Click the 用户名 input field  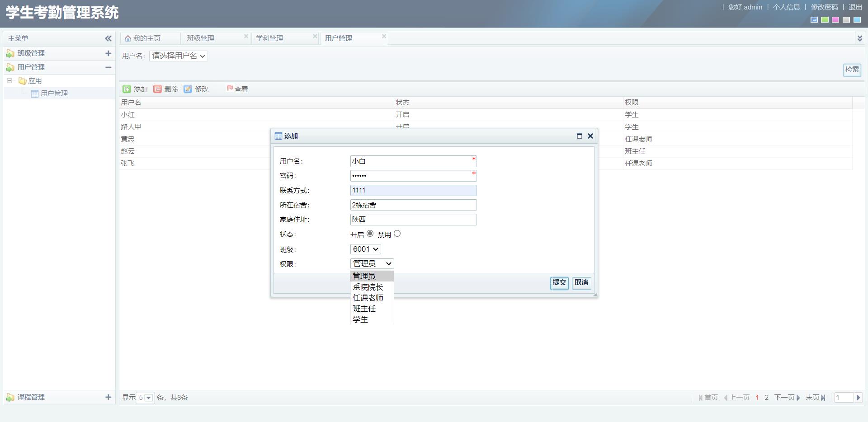[x=413, y=161]
